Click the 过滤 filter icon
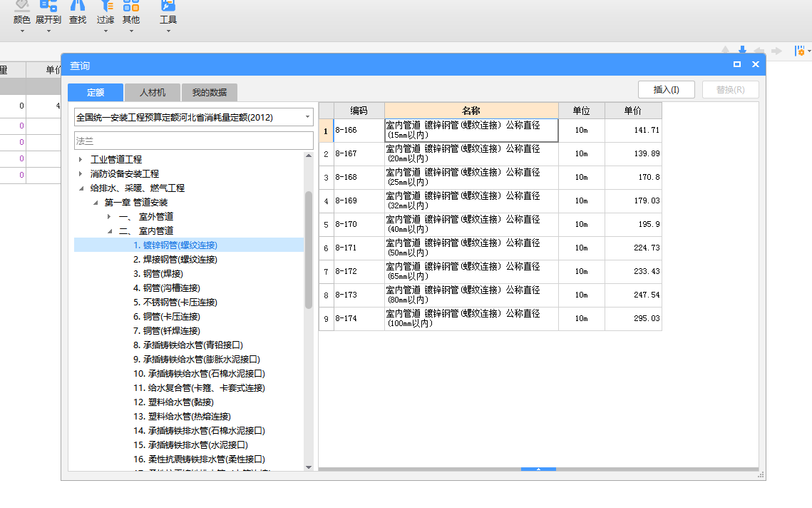Viewport: 812px width, 508px height. [x=106, y=6]
